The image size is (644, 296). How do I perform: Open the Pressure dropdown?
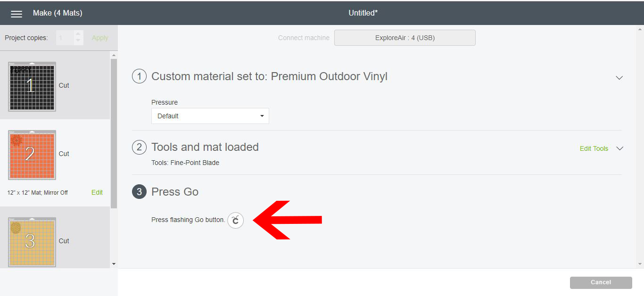(x=210, y=116)
